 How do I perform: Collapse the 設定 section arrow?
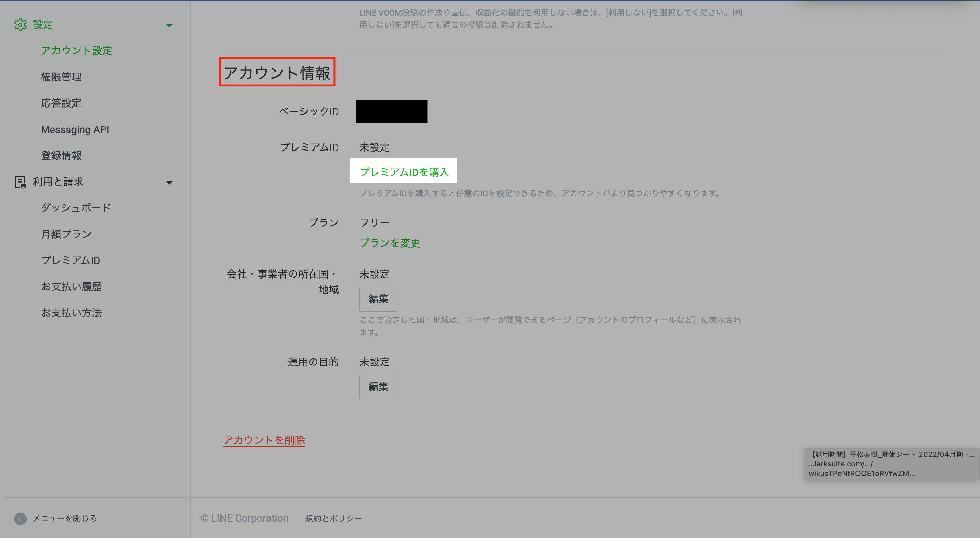coord(169,26)
